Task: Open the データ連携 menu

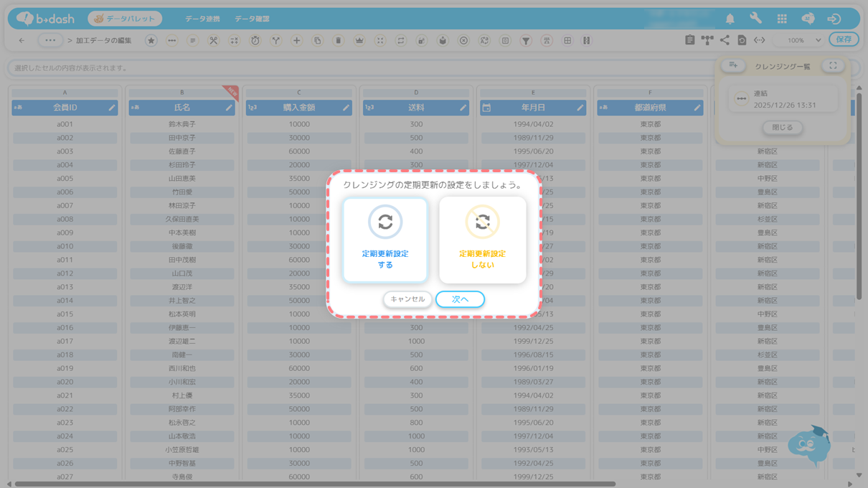Action: (202, 19)
